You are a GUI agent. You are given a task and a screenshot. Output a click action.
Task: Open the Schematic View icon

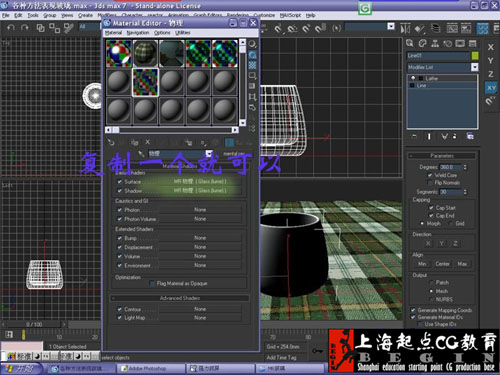click(x=466, y=29)
